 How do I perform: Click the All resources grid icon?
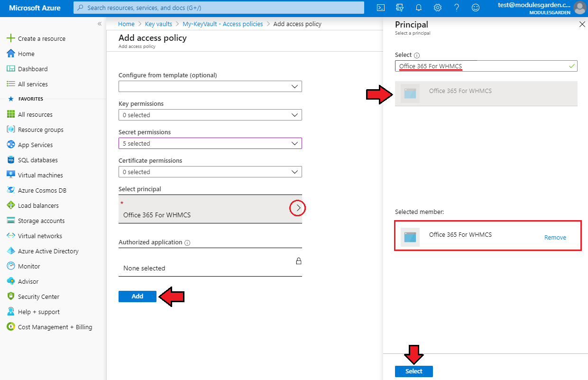(x=11, y=114)
